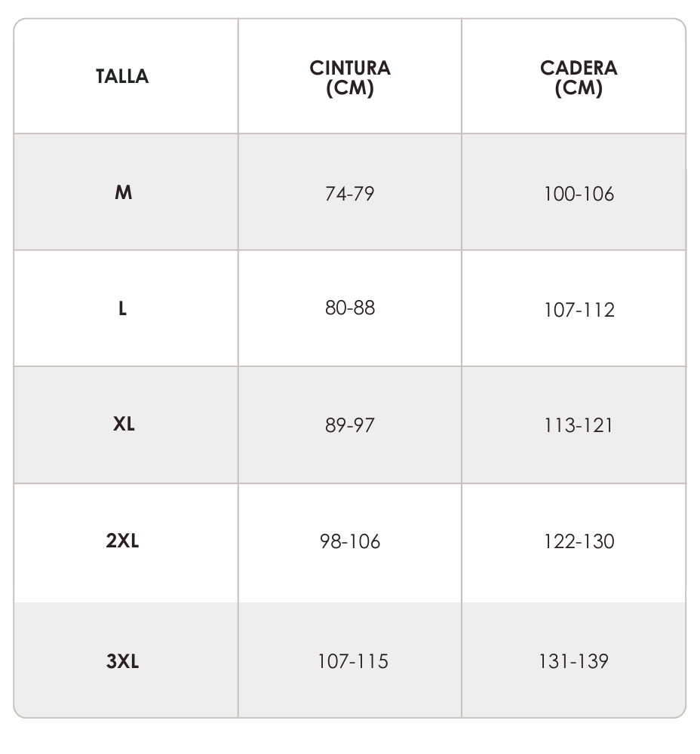Click the 89-97 waist range

350,425
